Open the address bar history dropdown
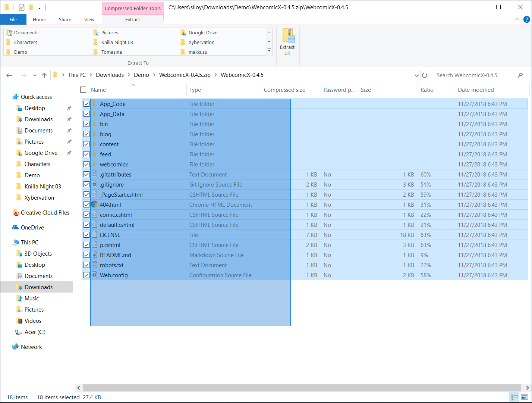 pos(417,75)
